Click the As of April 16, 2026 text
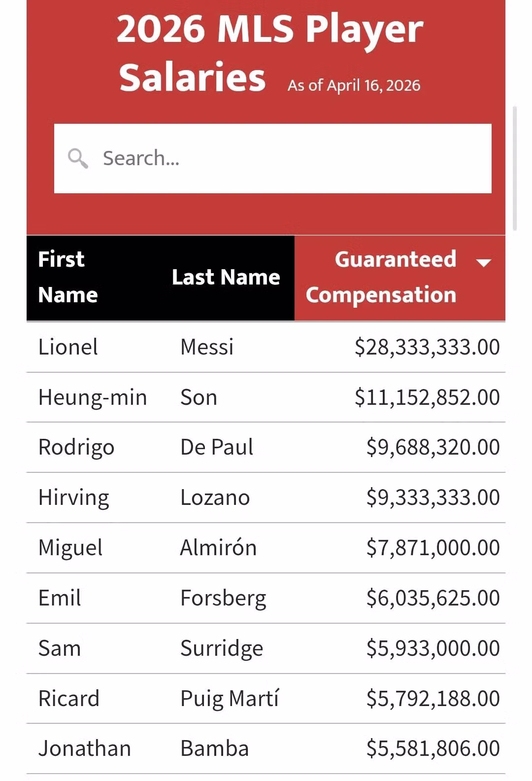 tap(354, 85)
